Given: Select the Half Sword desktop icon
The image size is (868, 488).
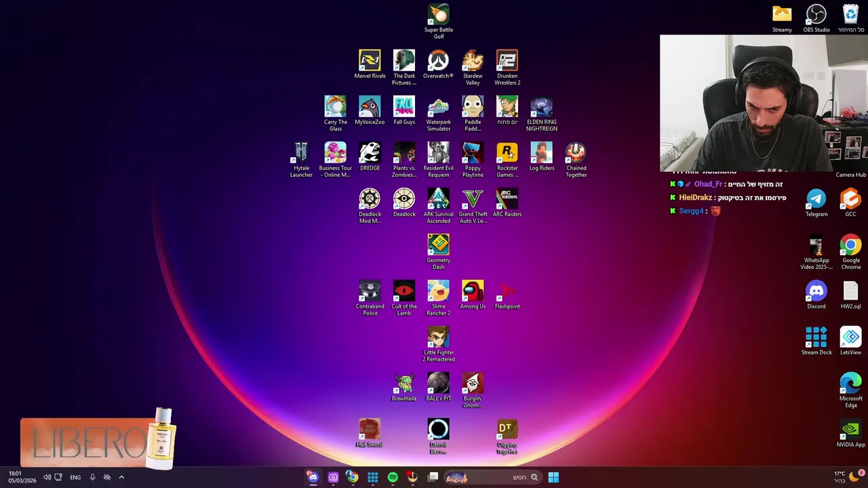Looking at the screenshot, I should click(370, 433).
